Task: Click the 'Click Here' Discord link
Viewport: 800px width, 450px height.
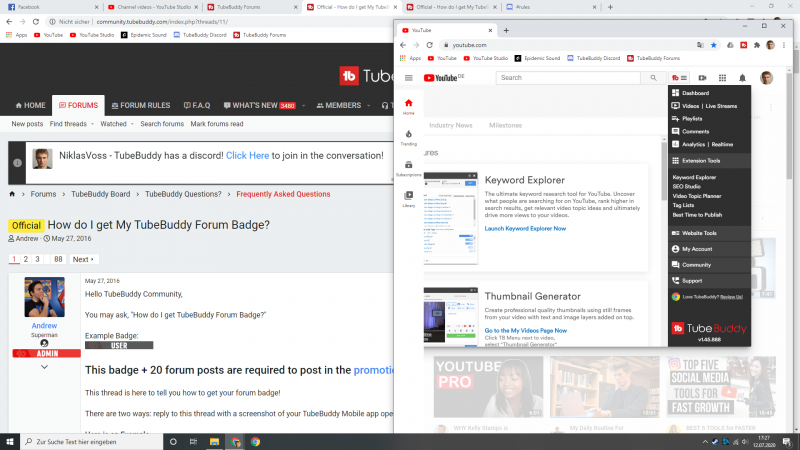Action: coord(247,156)
